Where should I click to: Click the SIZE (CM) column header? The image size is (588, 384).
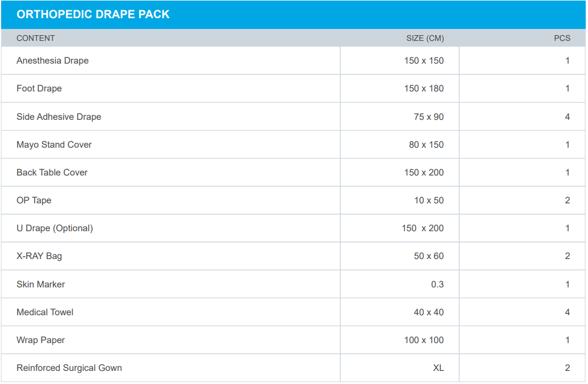click(425, 38)
